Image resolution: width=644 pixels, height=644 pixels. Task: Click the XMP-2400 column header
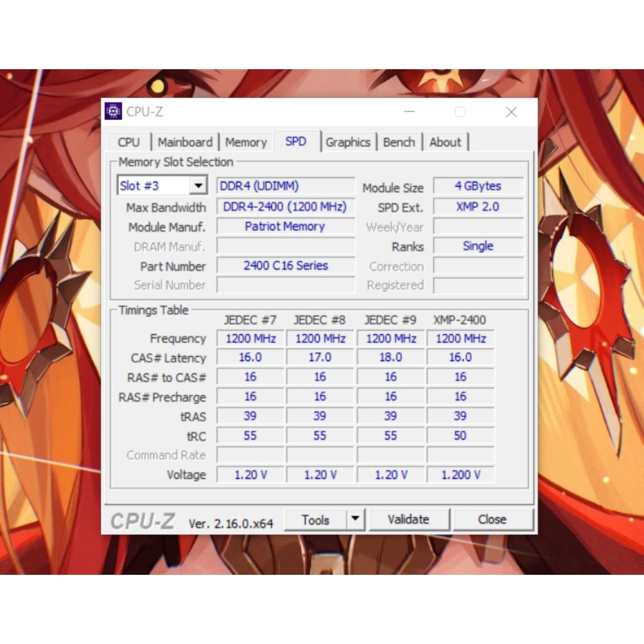pyautogui.click(x=460, y=319)
